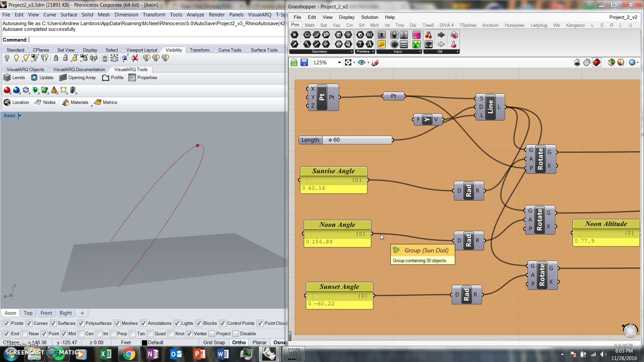Viewport: 644px width, 362px height.
Task: Enable the Perp object snap
Action: click(113, 334)
